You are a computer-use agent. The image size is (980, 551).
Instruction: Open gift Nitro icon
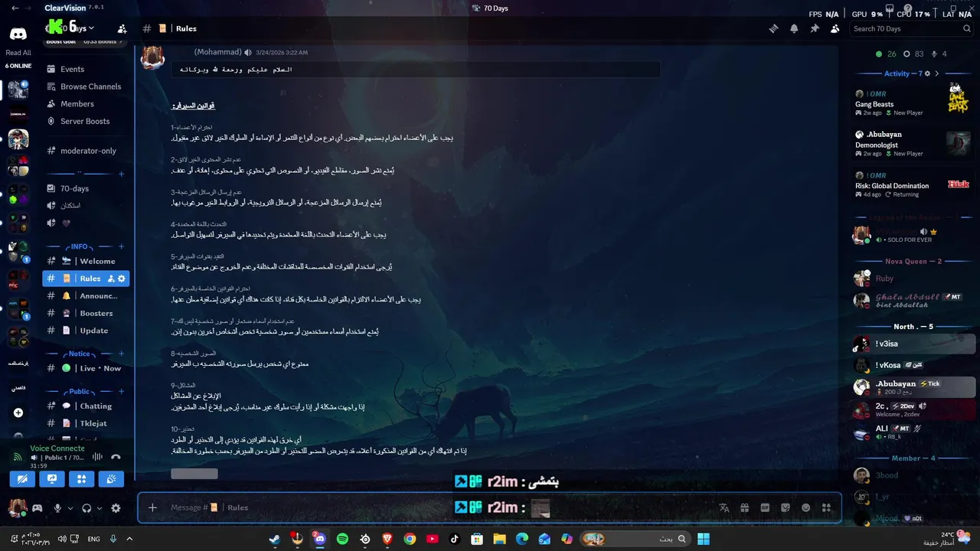click(744, 507)
